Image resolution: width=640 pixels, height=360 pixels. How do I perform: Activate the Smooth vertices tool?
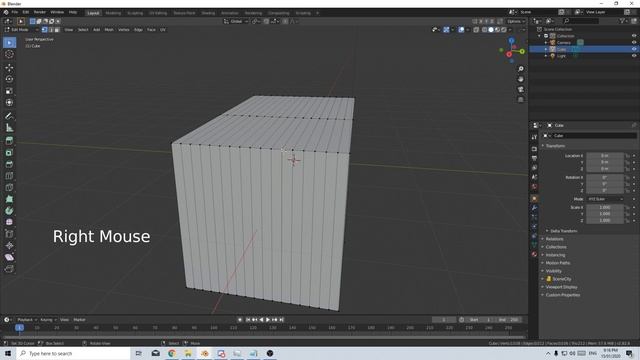9,222
